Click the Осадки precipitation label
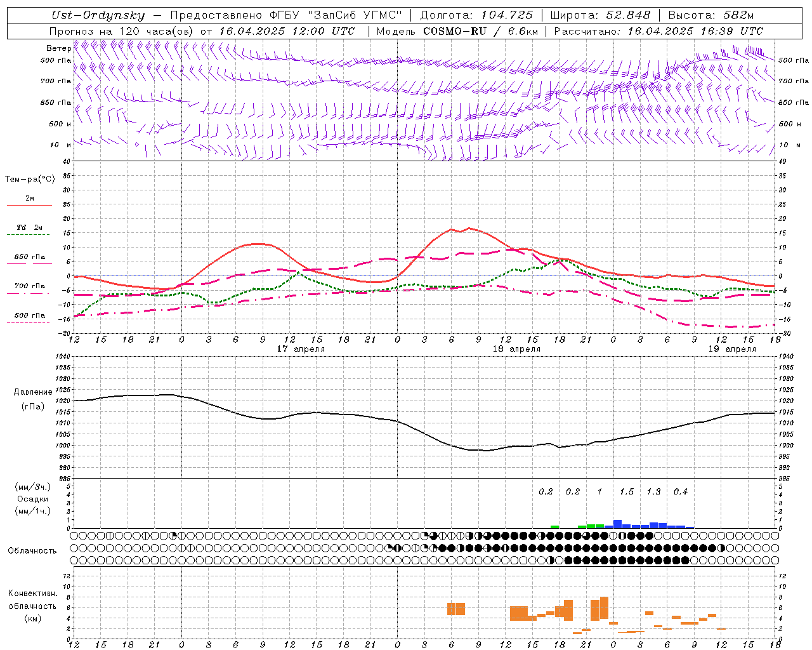Screen dimensions: 812x650 [32, 499]
